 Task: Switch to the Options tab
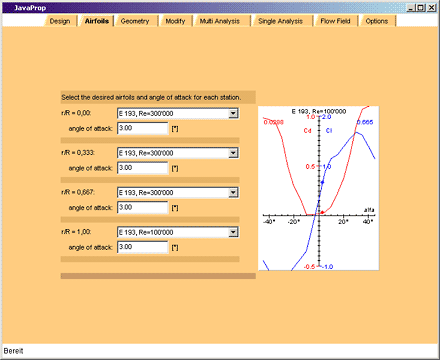377,21
